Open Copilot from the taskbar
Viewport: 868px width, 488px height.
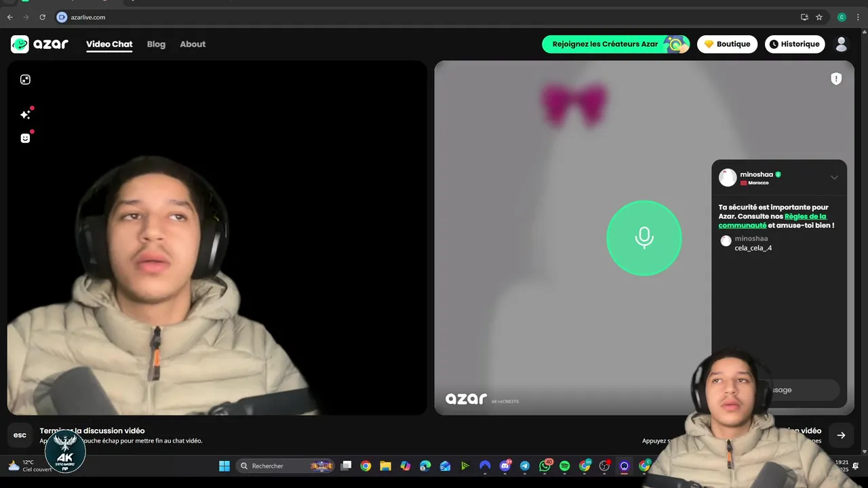[x=406, y=466]
